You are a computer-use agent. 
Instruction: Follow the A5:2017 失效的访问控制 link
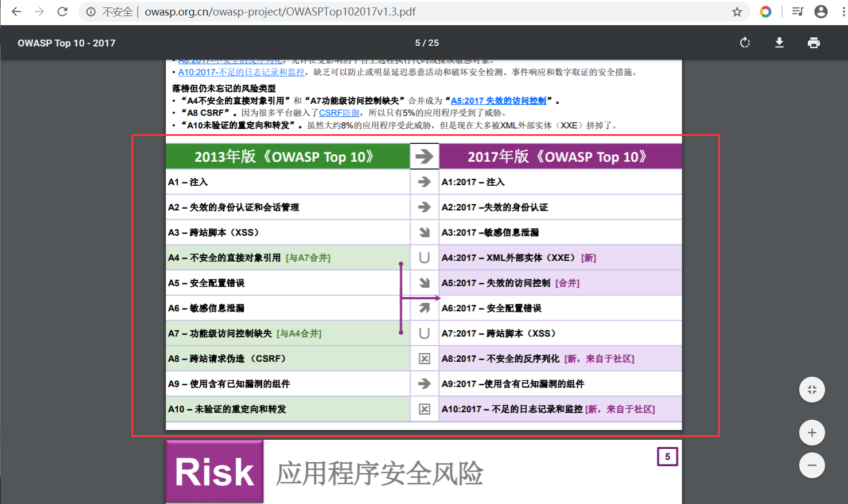pos(499,101)
